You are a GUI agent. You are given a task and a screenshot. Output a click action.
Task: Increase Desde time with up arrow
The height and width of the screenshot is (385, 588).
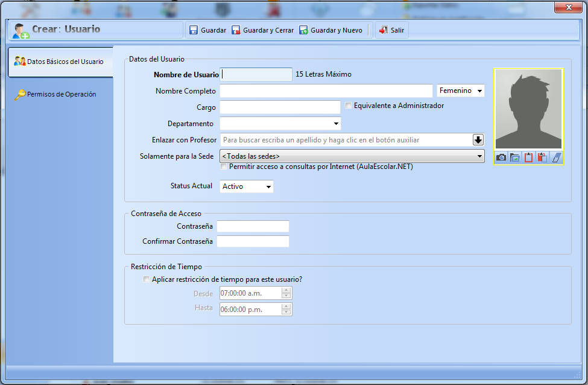pyautogui.click(x=286, y=290)
